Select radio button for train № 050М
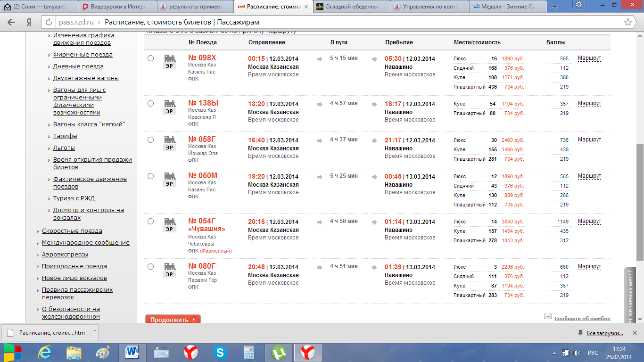 tap(150, 176)
